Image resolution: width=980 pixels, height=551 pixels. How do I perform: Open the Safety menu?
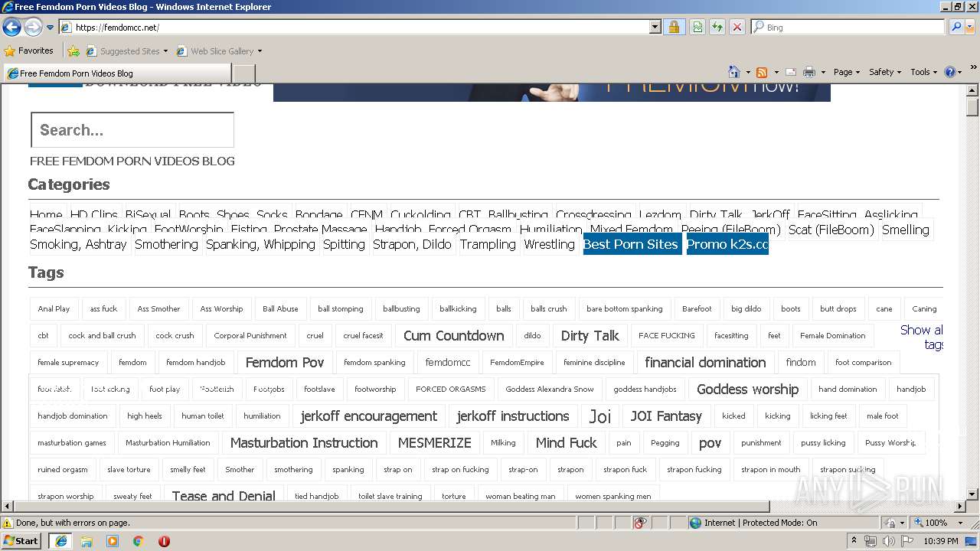coord(885,72)
